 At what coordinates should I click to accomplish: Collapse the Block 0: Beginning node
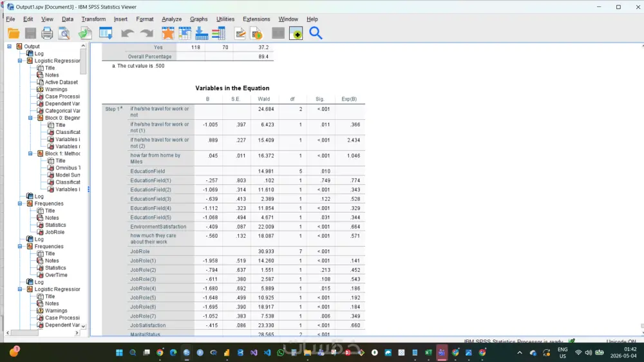[30, 118]
